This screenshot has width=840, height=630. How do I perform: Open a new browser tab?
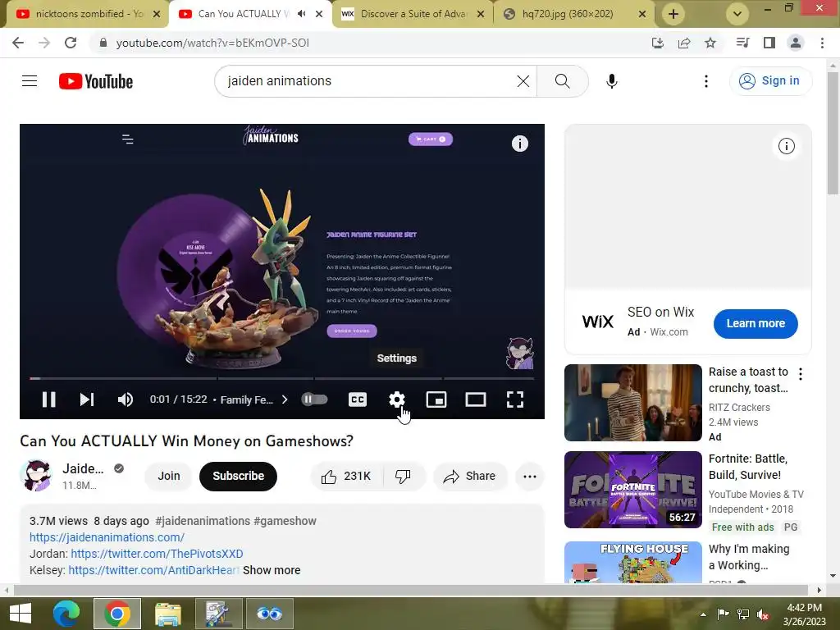pyautogui.click(x=673, y=14)
